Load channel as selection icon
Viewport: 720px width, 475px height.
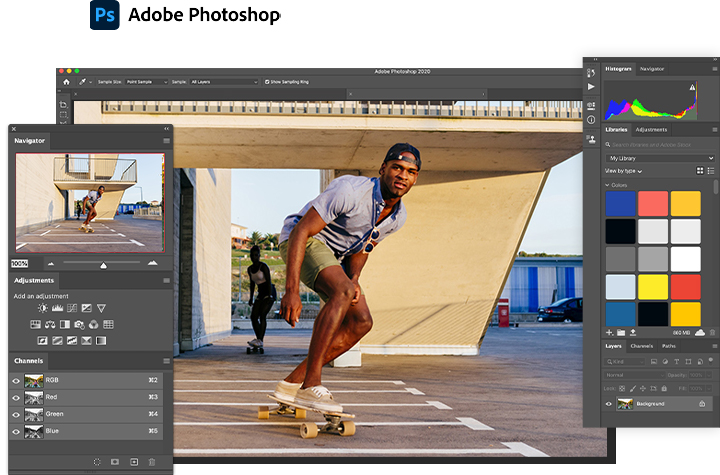pos(97,461)
